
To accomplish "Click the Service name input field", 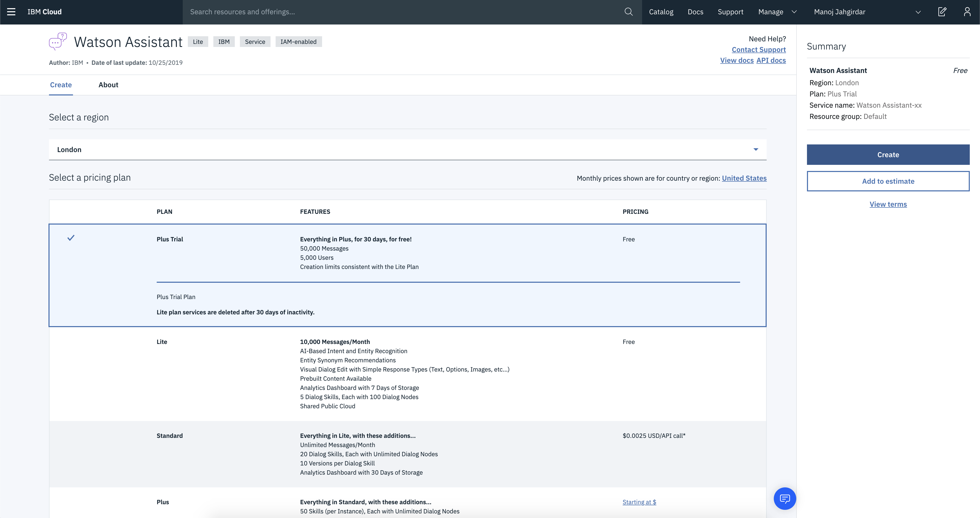I will pos(889,105).
